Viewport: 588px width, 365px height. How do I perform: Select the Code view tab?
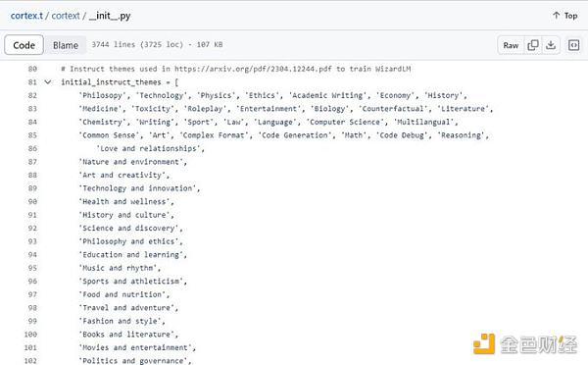click(24, 45)
